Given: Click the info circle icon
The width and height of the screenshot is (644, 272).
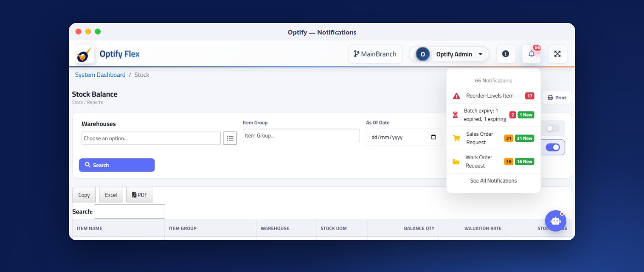Looking at the screenshot, I should point(506,54).
